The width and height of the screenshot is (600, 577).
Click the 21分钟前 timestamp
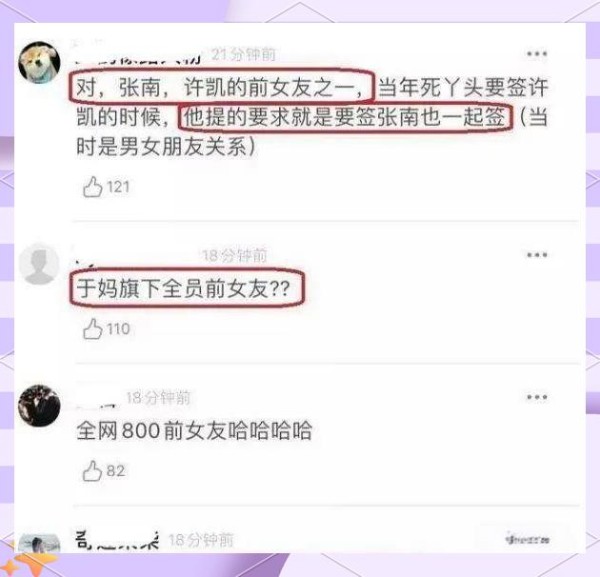243,54
